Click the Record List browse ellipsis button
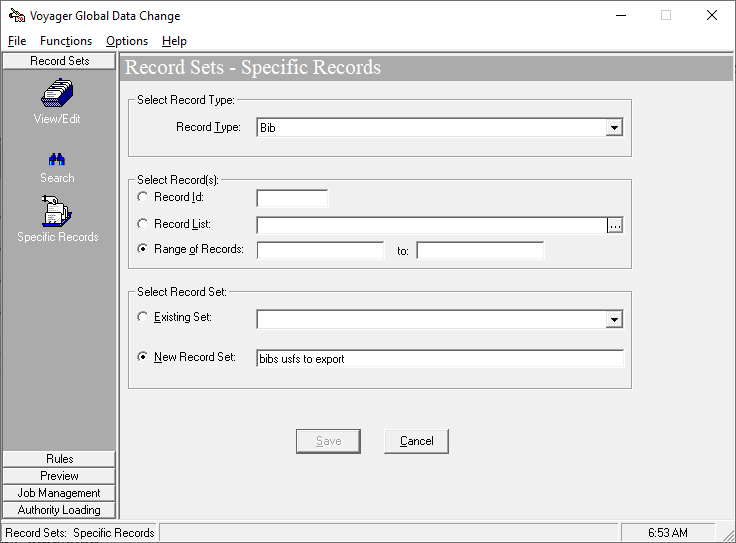This screenshot has width=736, height=543. point(615,226)
